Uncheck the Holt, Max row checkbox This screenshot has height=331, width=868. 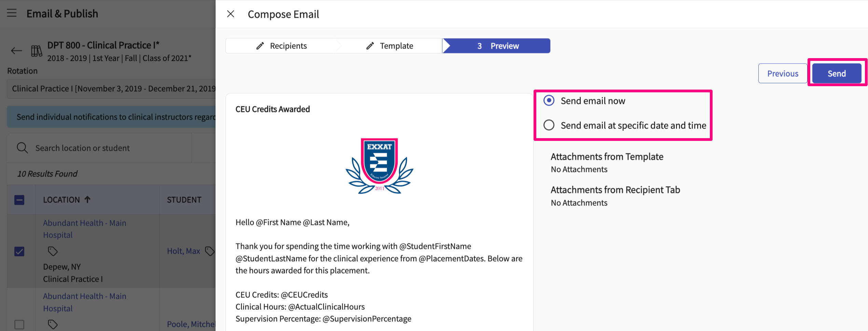(19, 251)
